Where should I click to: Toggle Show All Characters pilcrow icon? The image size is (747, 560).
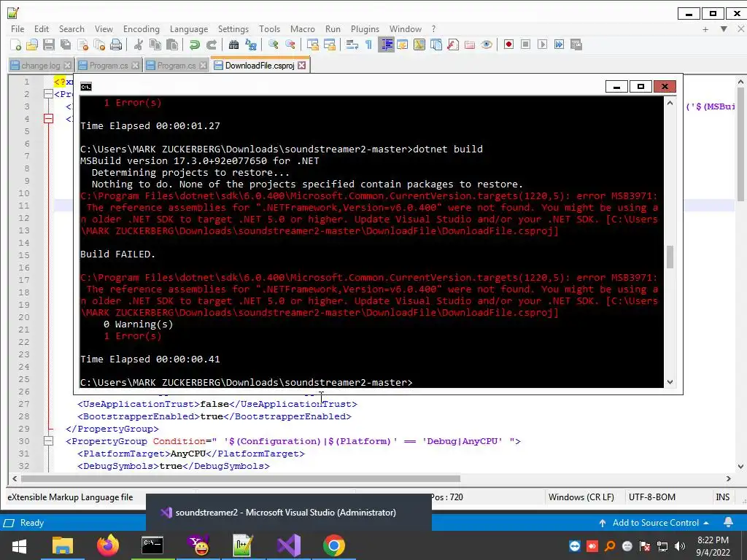[368, 44]
